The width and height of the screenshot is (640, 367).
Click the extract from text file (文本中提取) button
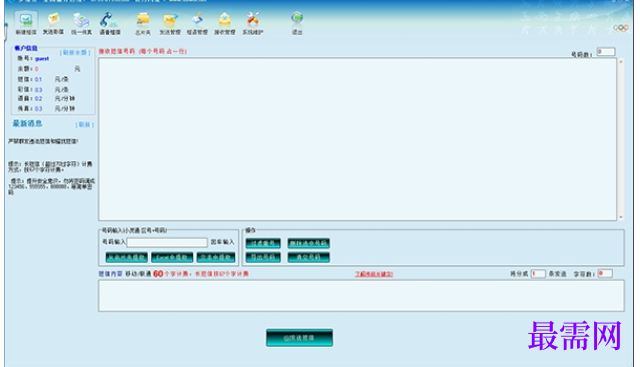[216, 257]
